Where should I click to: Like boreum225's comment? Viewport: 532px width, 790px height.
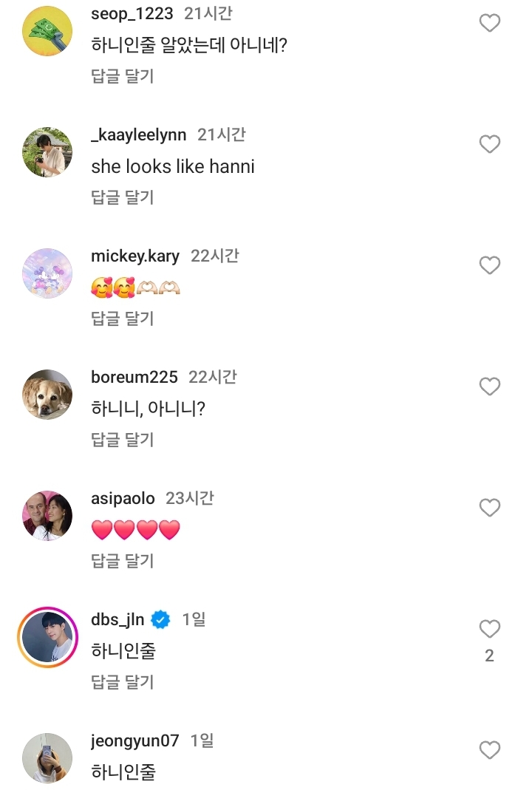coord(490,387)
